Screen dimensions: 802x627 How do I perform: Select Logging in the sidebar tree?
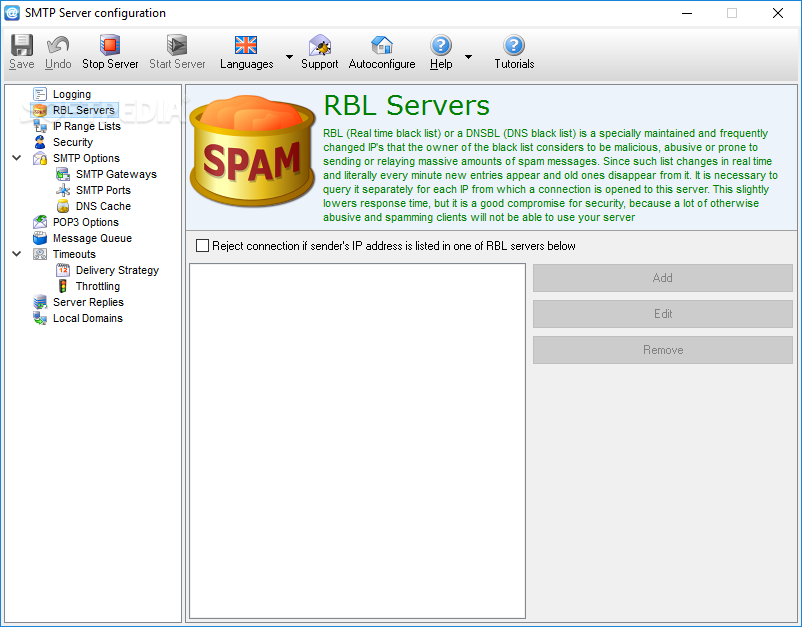(x=72, y=94)
